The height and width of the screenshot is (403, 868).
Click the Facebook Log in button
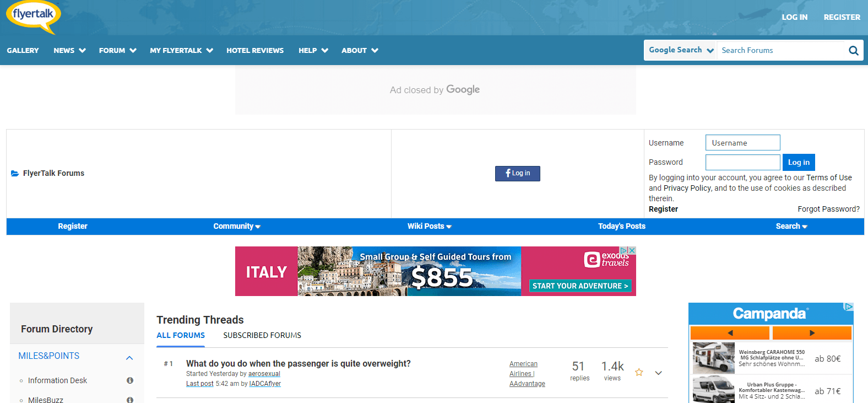click(517, 174)
